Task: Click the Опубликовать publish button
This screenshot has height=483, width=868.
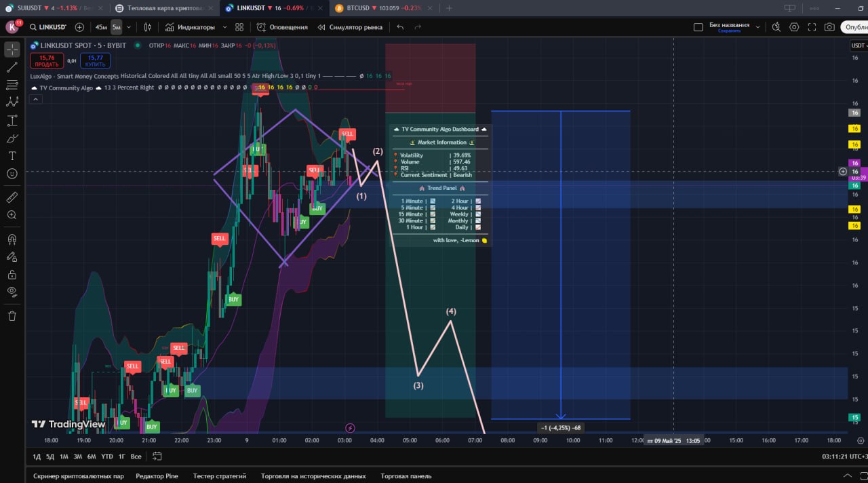Action: pos(855,27)
